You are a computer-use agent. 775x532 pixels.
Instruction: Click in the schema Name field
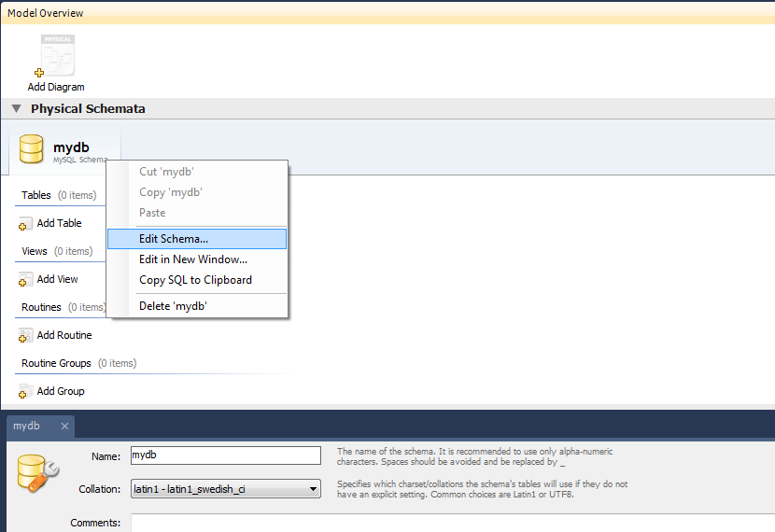click(x=225, y=455)
